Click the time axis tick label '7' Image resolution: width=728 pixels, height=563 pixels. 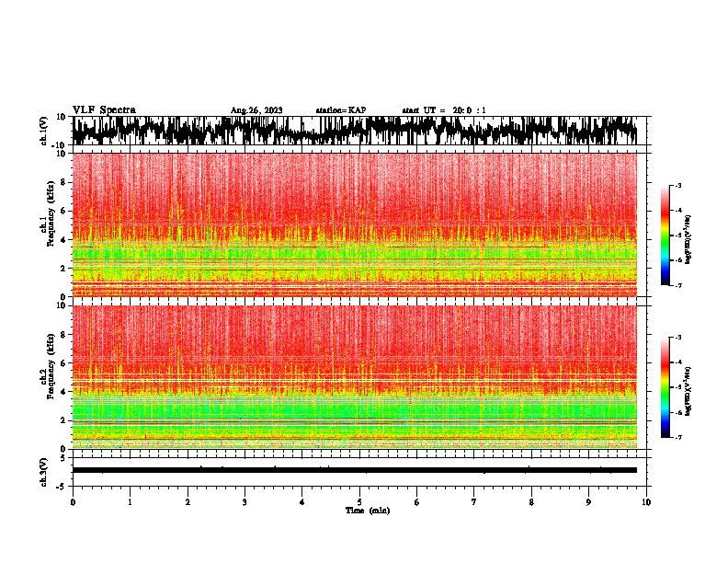point(474,502)
